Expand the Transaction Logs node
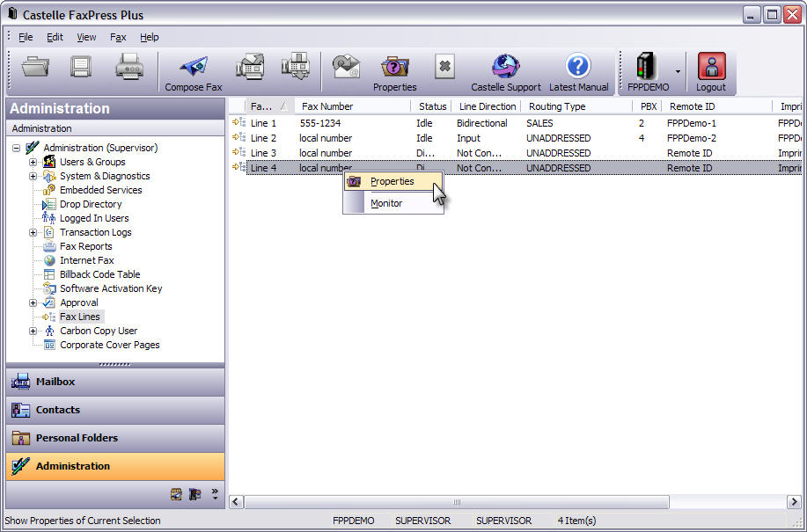The image size is (807, 532). point(33,232)
